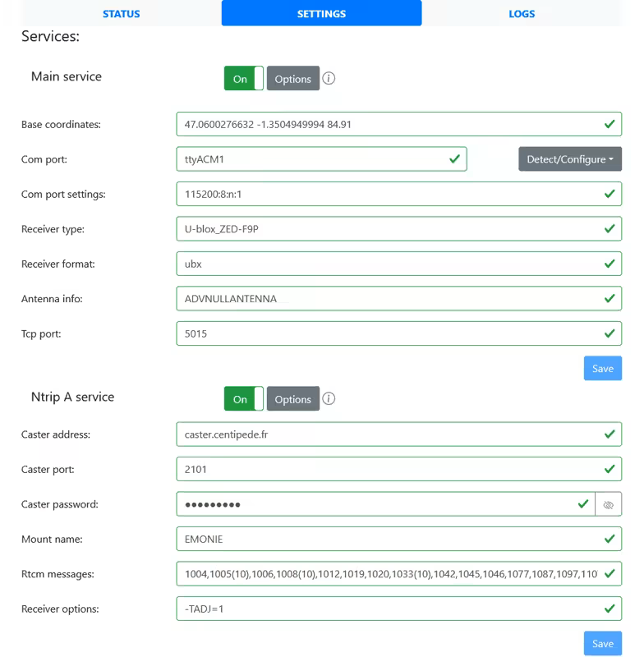644x657 pixels.
Task: Open the Logs tab
Action: point(522,14)
